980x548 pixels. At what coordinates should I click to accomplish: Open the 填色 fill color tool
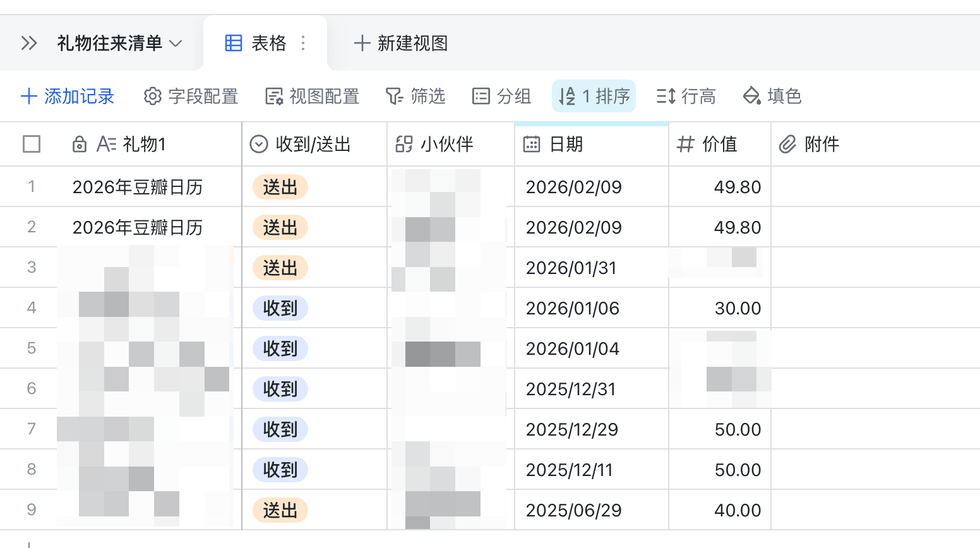[772, 96]
